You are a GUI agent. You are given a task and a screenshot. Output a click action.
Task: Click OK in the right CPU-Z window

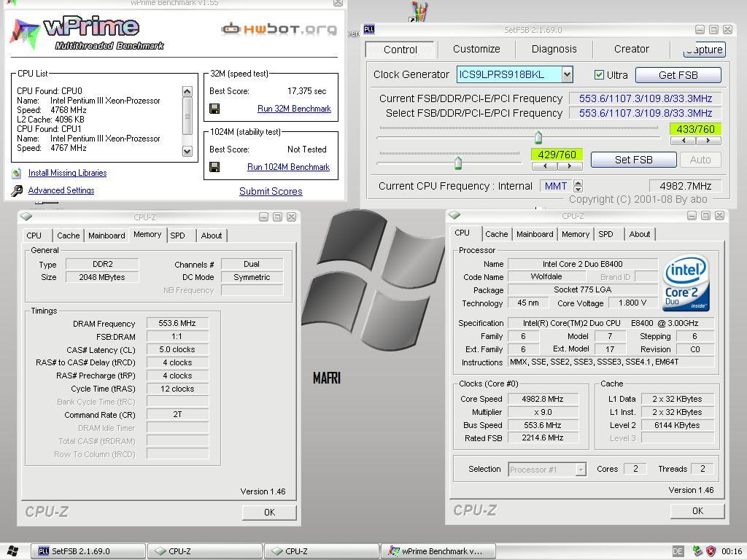697,511
